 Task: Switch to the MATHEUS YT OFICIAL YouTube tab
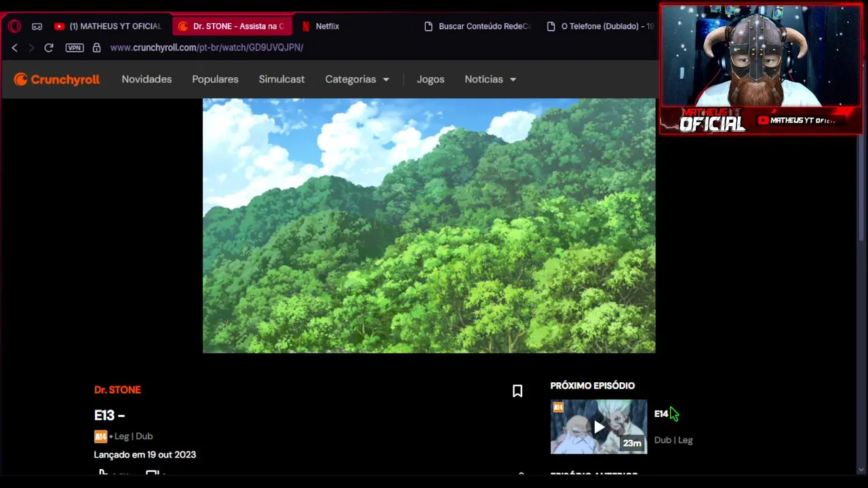pos(108,26)
